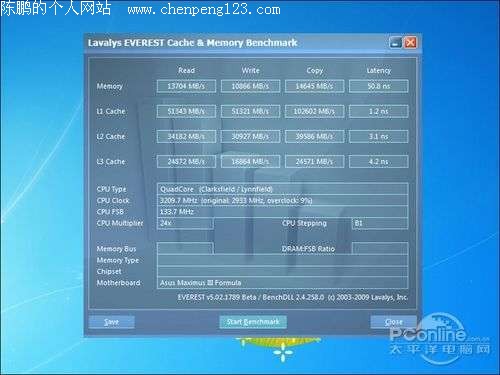Click the CPU Clock field 3209.7 MHz

(x=282, y=201)
